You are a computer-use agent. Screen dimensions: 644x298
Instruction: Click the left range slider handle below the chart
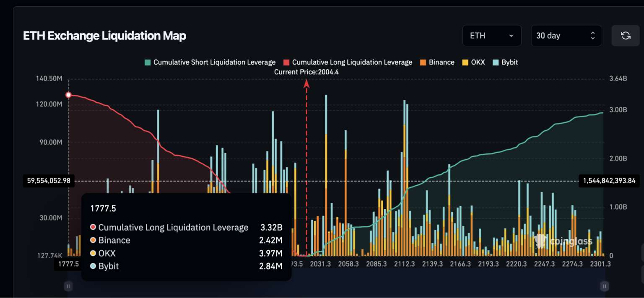point(68,286)
